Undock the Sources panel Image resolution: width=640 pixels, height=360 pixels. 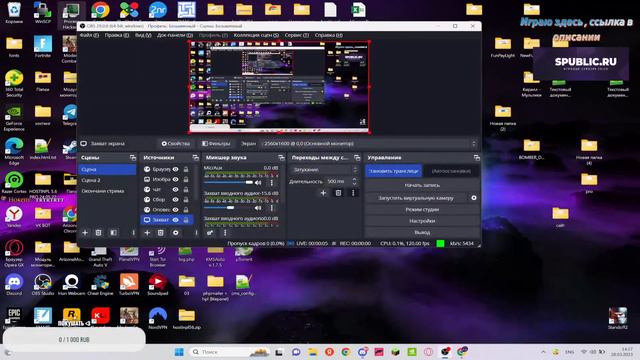[x=196, y=158]
